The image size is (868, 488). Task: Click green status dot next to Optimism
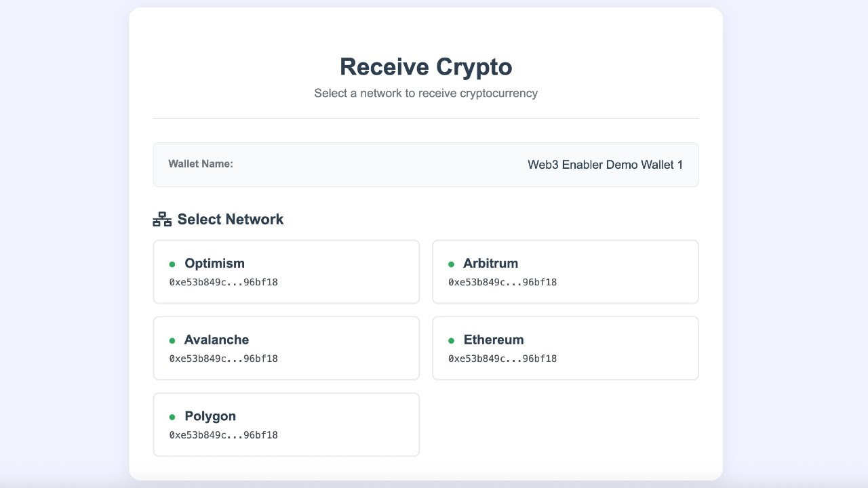[172, 264]
